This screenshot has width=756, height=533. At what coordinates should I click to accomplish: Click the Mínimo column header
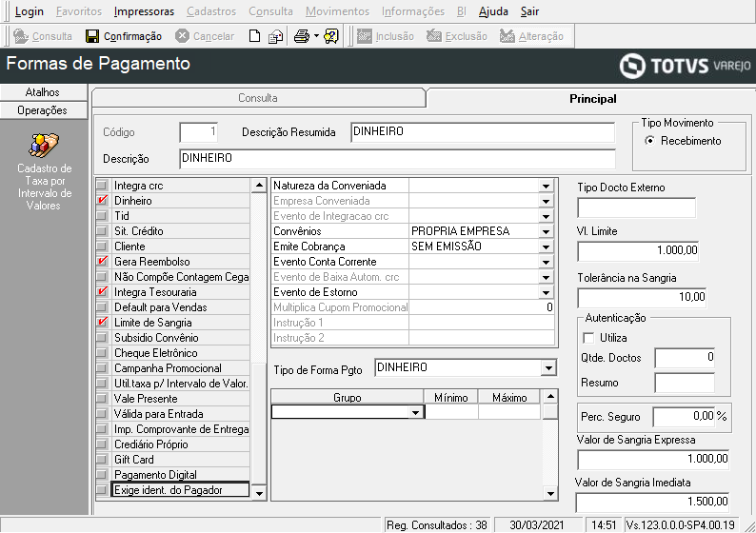[x=450, y=397]
